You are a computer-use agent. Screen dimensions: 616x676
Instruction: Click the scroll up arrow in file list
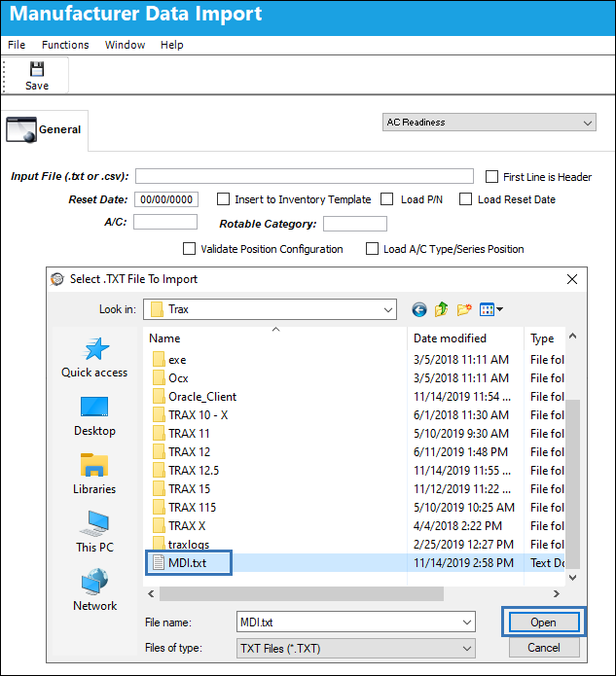[x=572, y=336]
